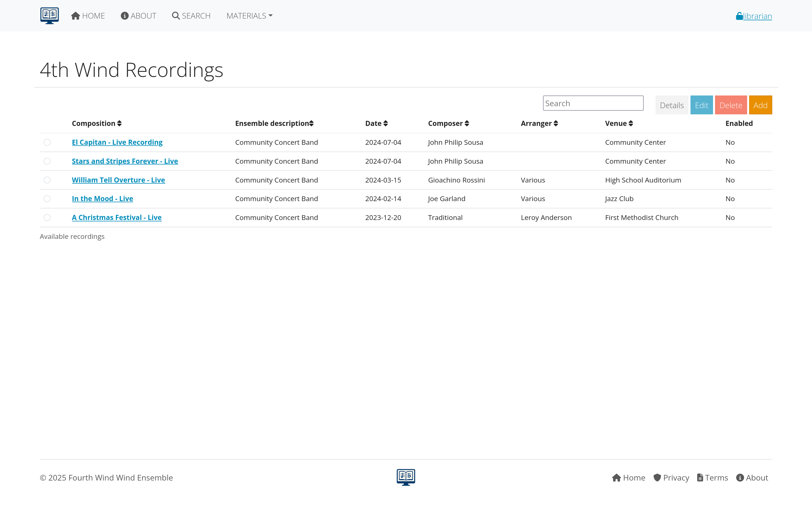
Task: Open the Stars and Stripes Forever - Live link
Action: [x=125, y=161]
